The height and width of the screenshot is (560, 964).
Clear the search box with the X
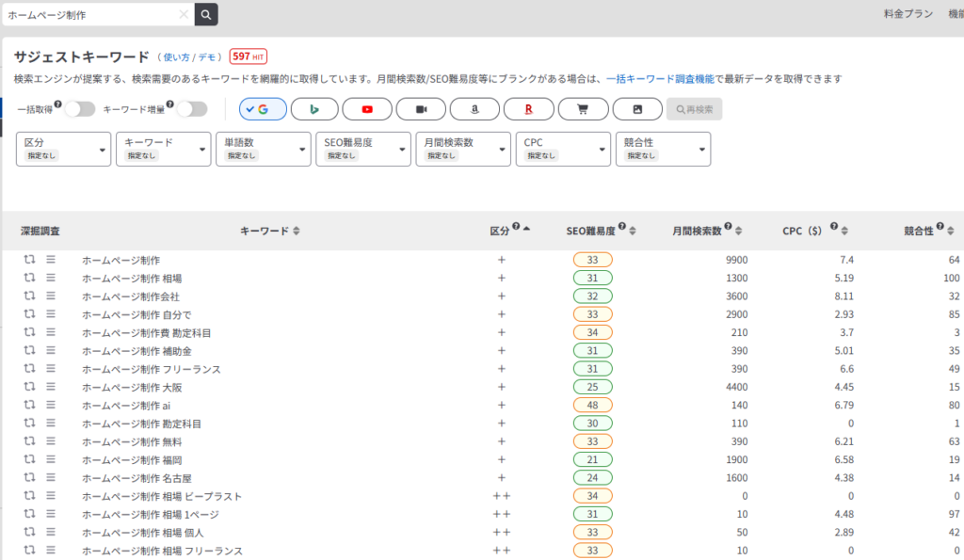pos(184,14)
